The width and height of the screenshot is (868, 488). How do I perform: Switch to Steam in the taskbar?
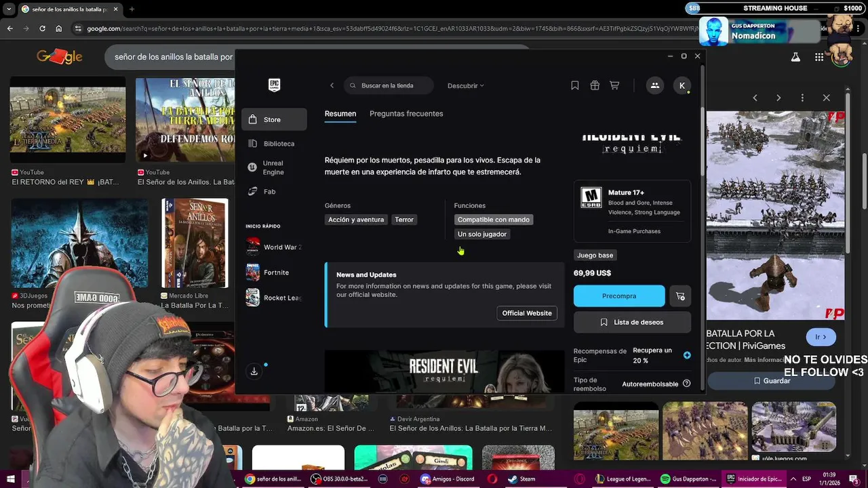[522, 479]
